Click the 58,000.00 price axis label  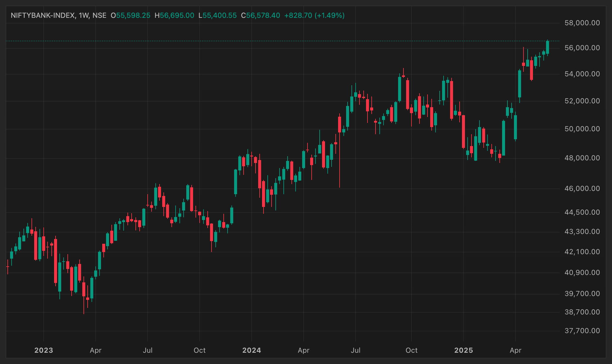click(582, 23)
